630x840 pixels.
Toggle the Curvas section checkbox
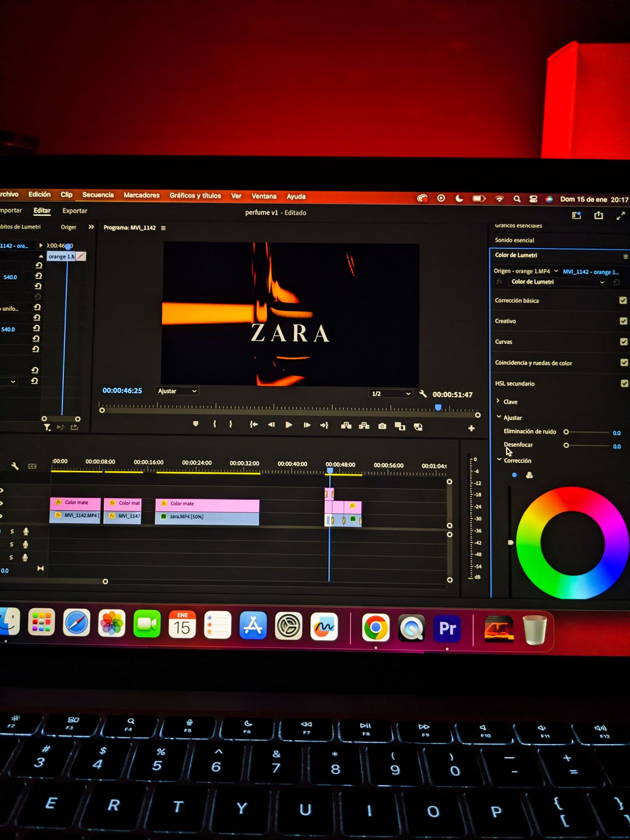[x=624, y=341]
